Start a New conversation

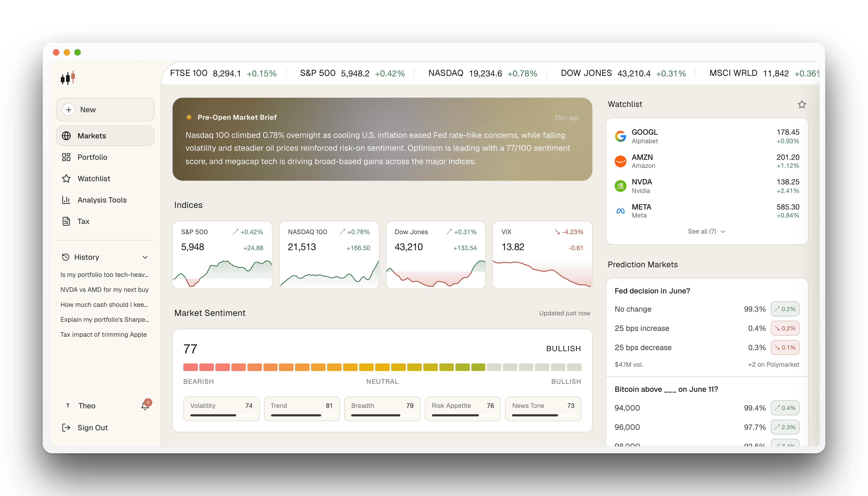click(x=105, y=110)
